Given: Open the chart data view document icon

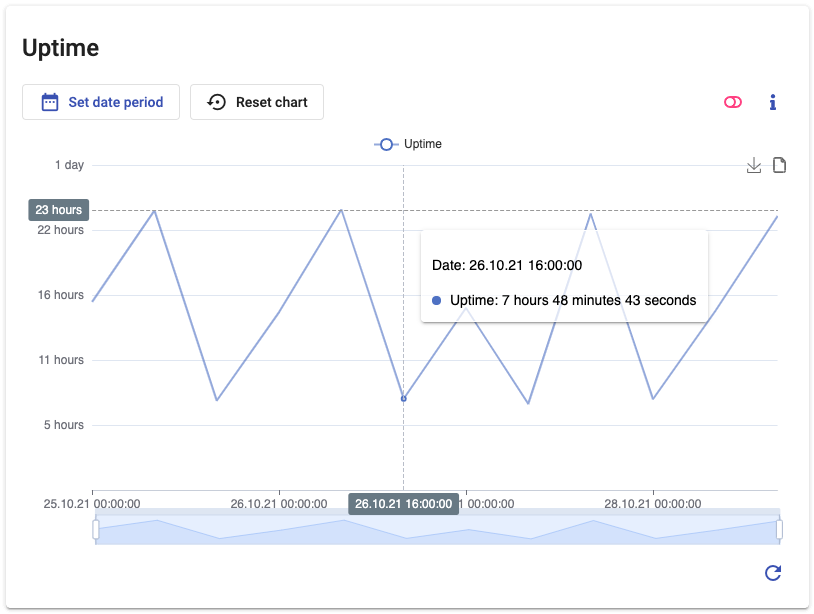Looking at the screenshot, I should click(x=779, y=165).
